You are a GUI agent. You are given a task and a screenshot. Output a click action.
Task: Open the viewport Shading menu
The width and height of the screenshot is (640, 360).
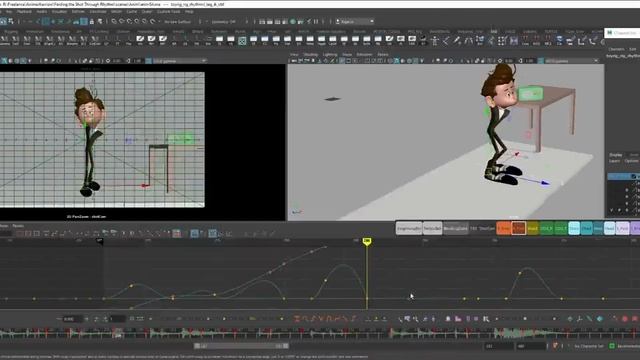311,54
